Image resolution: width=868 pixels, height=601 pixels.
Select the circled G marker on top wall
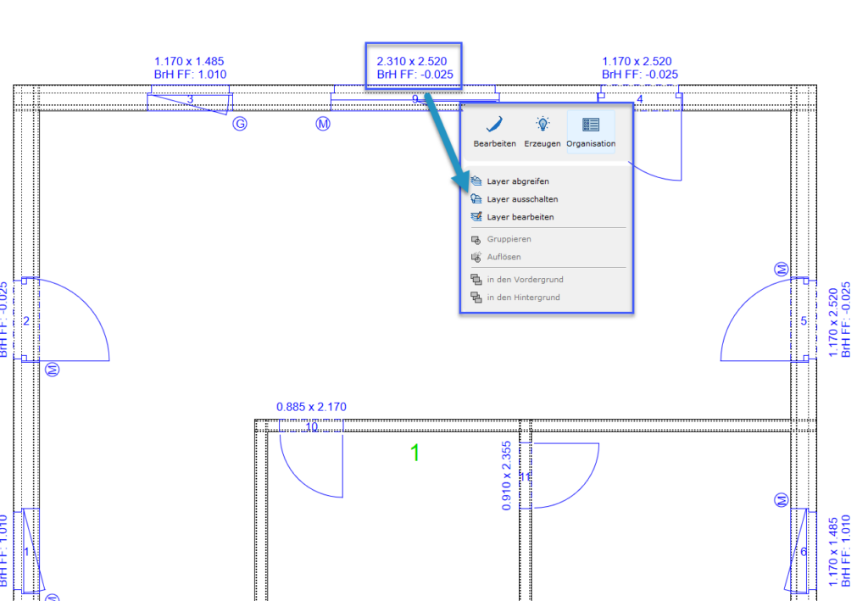point(240,125)
